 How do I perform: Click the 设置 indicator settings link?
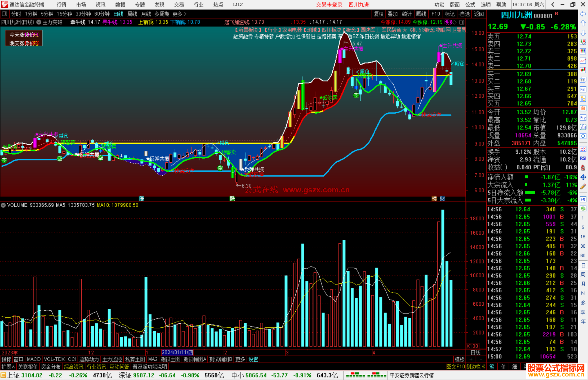click(x=253, y=359)
